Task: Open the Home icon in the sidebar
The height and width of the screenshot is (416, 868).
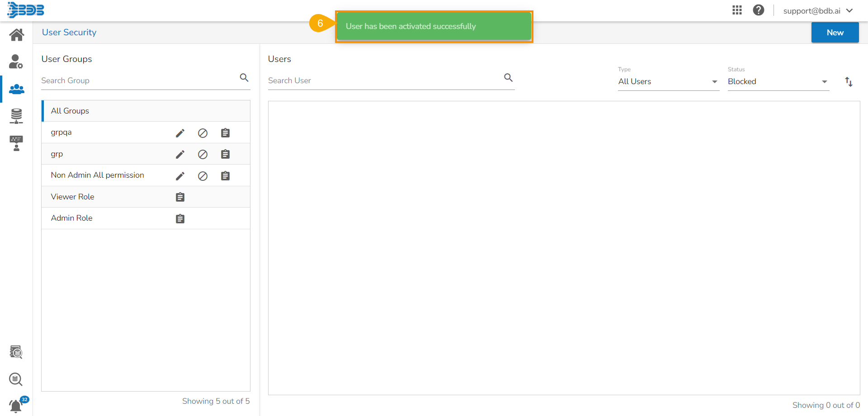Action: pyautogui.click(x=17, y=35)
